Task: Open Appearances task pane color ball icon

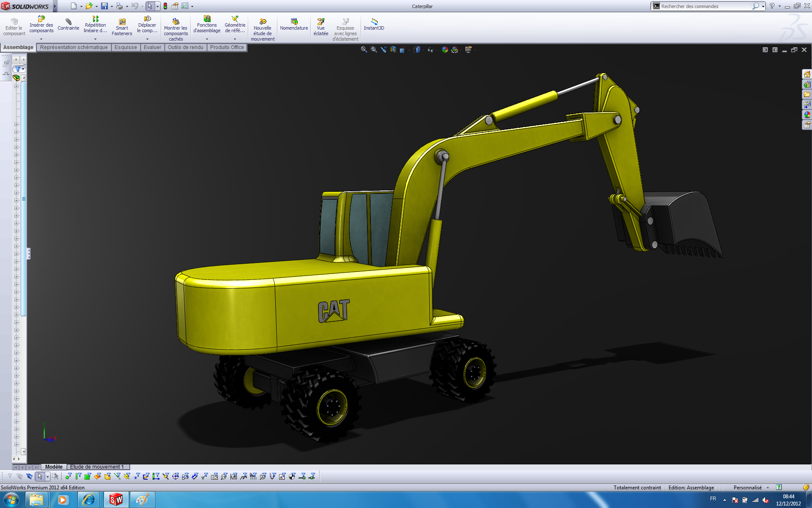Action: pyautogui.click(x=807, y=115)
